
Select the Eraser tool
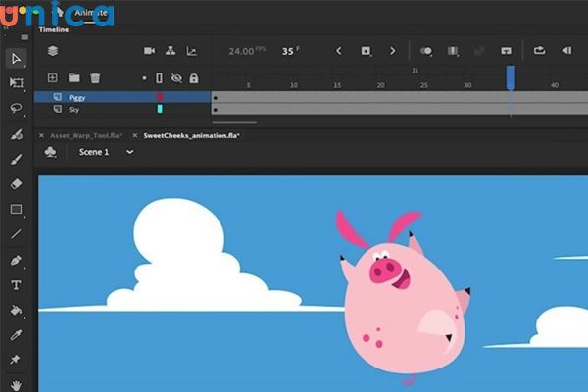pyautogui.click(x=16, y=184)
